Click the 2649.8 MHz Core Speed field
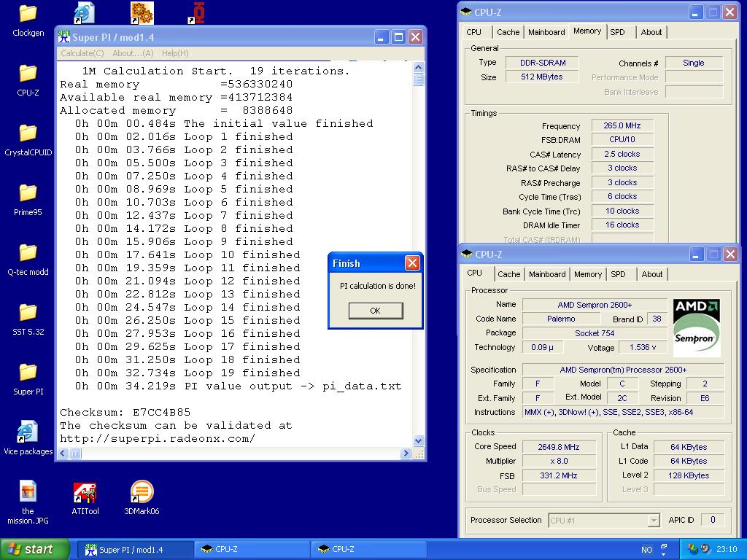 [x=559, y=447]
